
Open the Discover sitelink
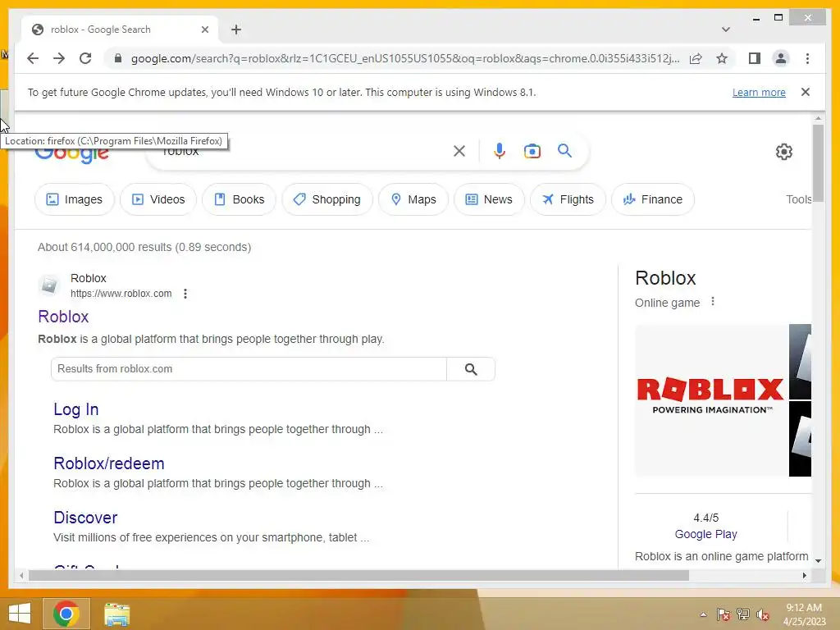[85, 518]
